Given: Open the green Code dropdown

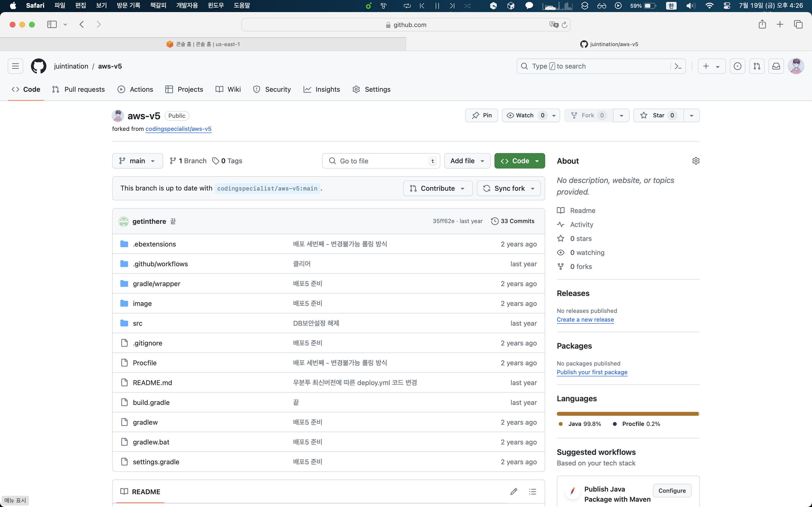Looking at the screenshot, I should (x=519, y=161).
